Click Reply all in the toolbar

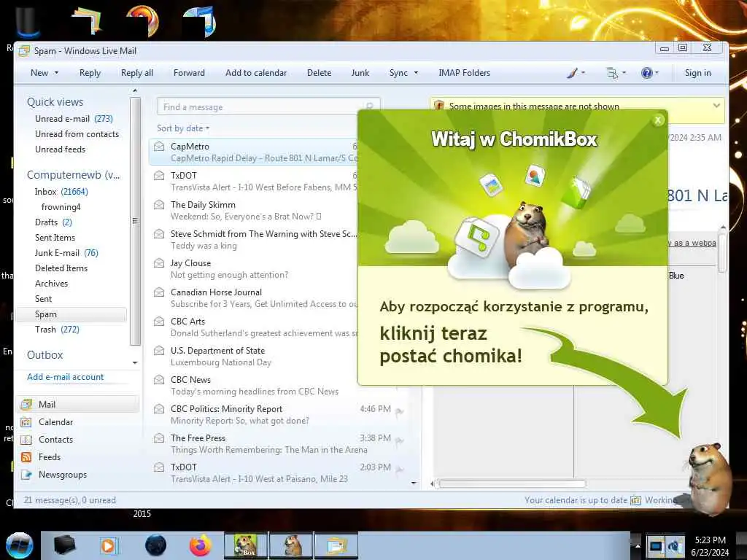coord(137,73)
